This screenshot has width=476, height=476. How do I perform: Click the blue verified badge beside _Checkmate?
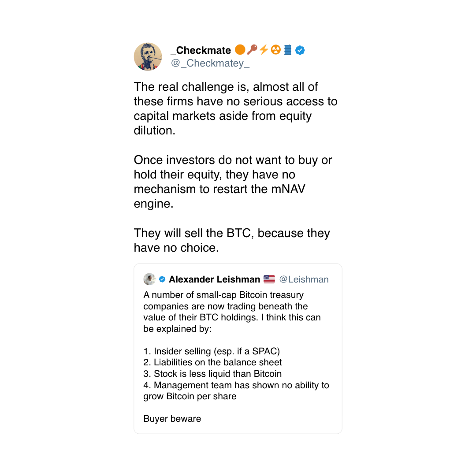(x=300, y=50)
